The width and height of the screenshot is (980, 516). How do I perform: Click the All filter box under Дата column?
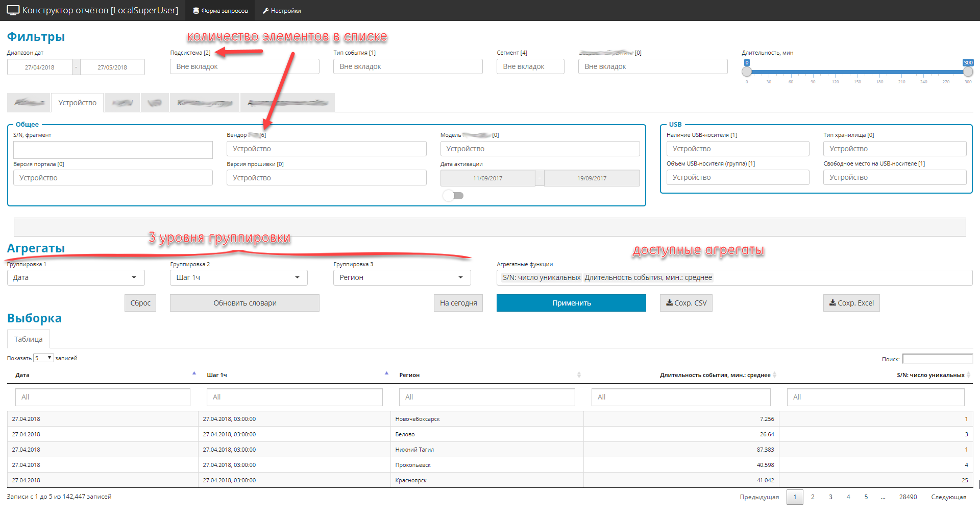pyautogui.click(x=103, y=397)
